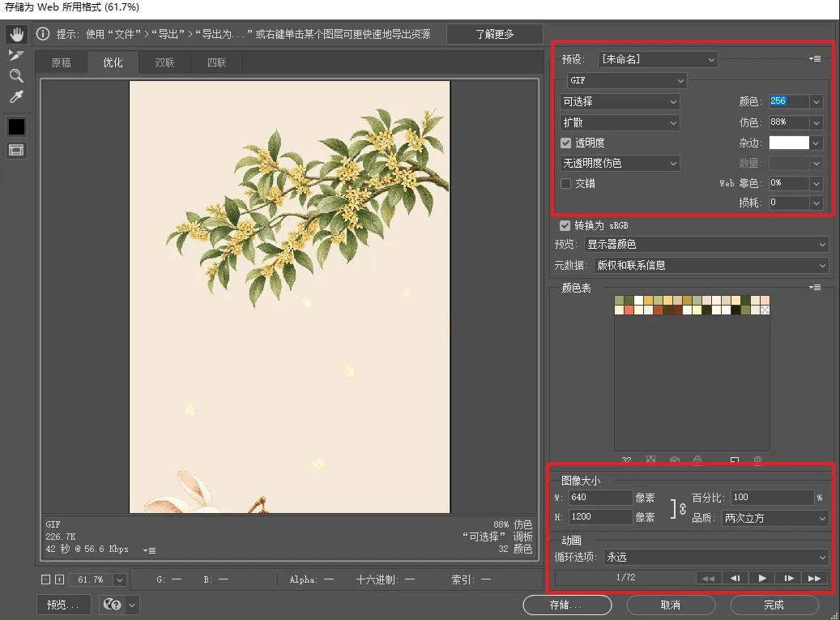840x620 pixels.
Task: Switch to the 优化 tab
Action: click(x=113, y=62)
